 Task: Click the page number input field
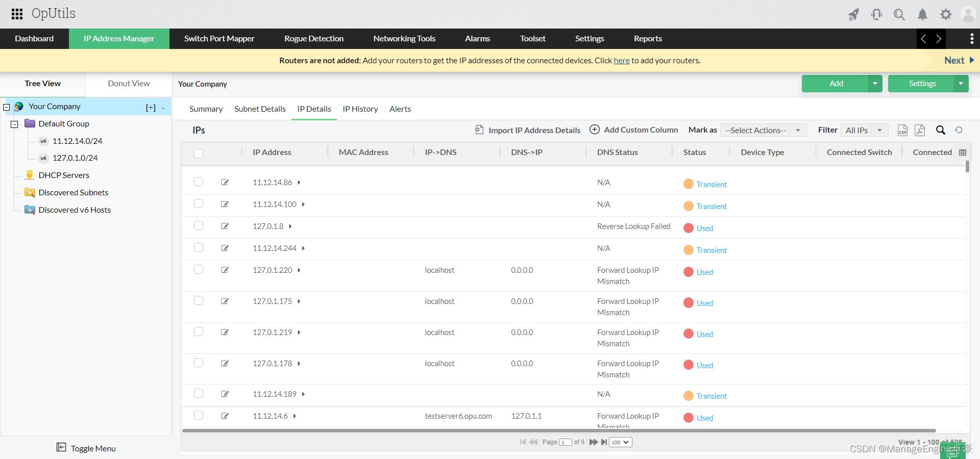565,442
